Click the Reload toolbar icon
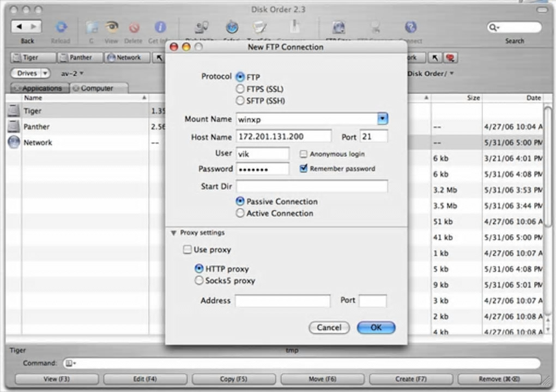The width and height of the screenshot is (556, 392). point(61,27)
